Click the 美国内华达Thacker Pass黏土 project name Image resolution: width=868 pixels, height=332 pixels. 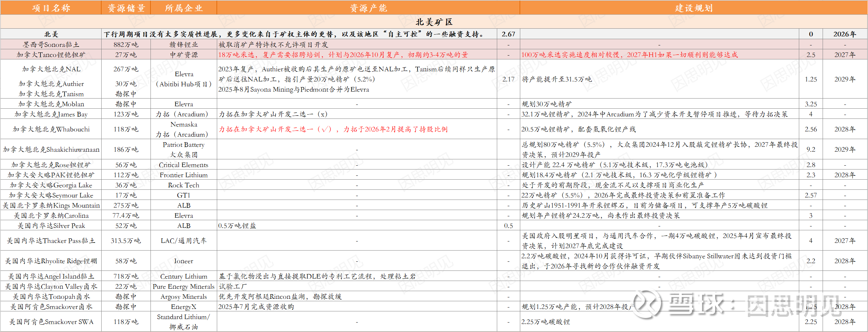[x=51, y=240]
